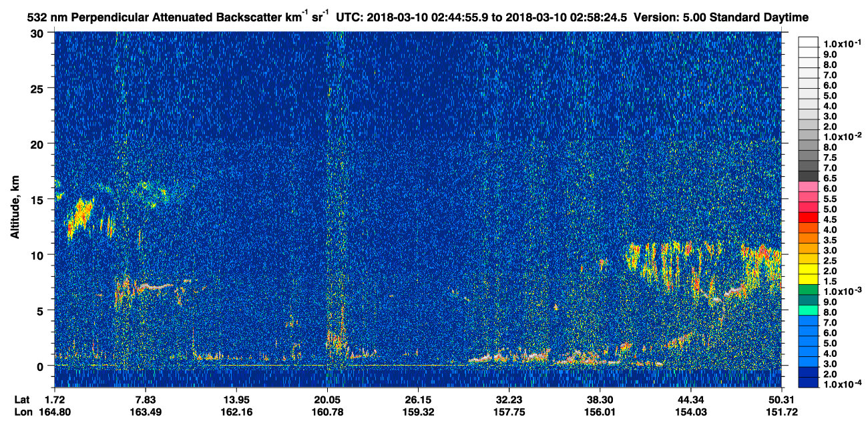Select latitude value 38.30
The height and width of the screenshot is (445, 868).
tap(600, 399)
